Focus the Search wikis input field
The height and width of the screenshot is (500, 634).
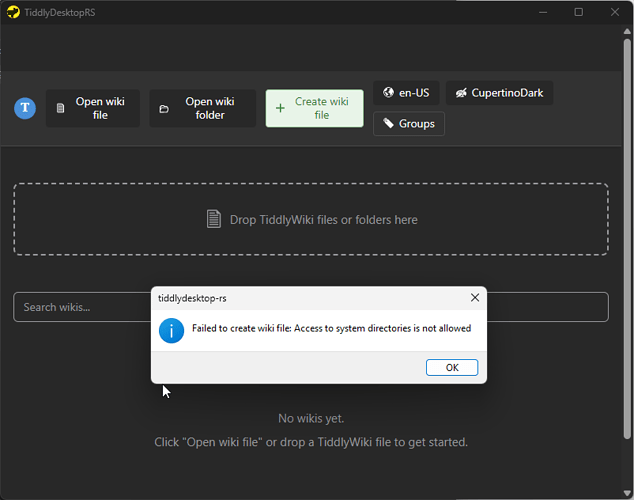pos(80,307)
